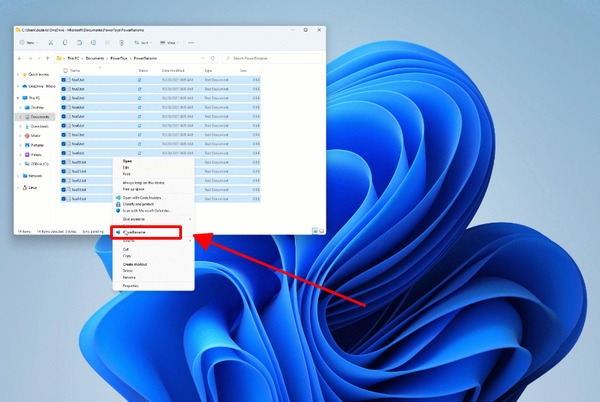
Task: Open the Give access to submenu
Action: 153,219
